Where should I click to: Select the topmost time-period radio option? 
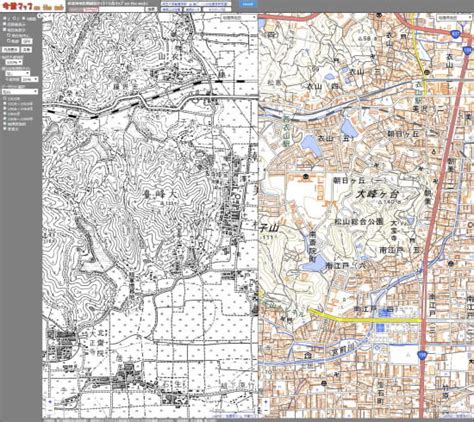4,98
